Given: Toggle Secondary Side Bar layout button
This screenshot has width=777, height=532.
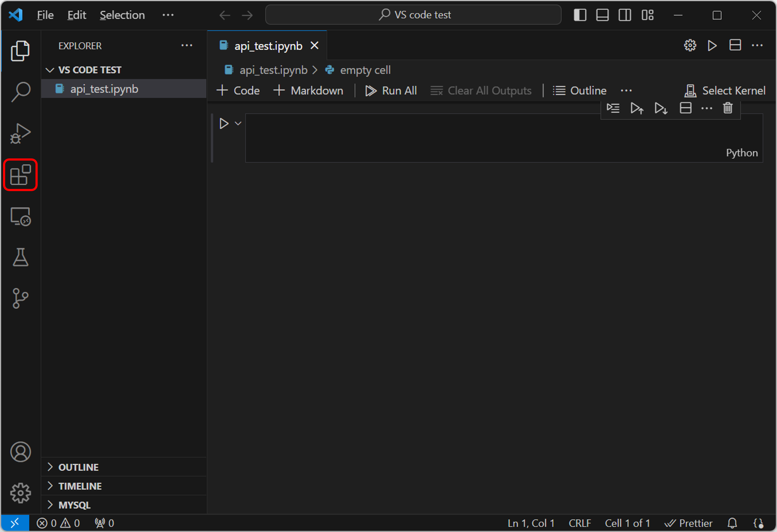Looking at the screenshot, I should click(625, 15).
